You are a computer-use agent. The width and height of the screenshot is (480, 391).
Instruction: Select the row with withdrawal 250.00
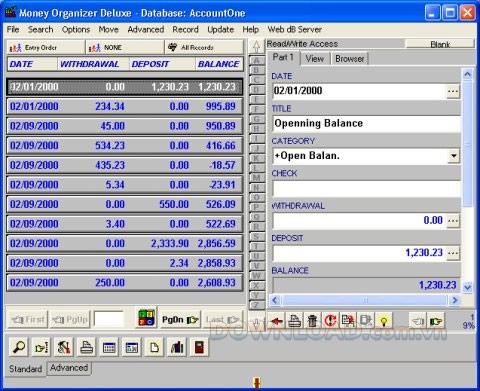click(124, 283)
